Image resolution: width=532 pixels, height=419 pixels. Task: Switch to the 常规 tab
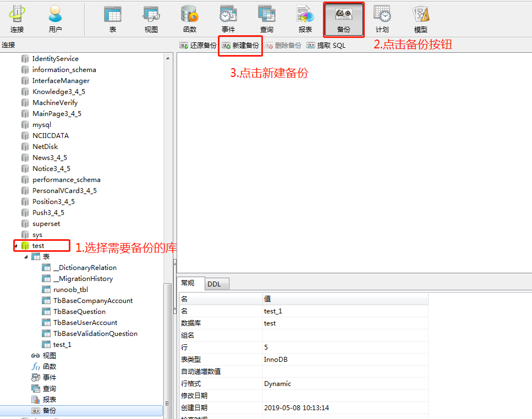(x=188, y=283)
